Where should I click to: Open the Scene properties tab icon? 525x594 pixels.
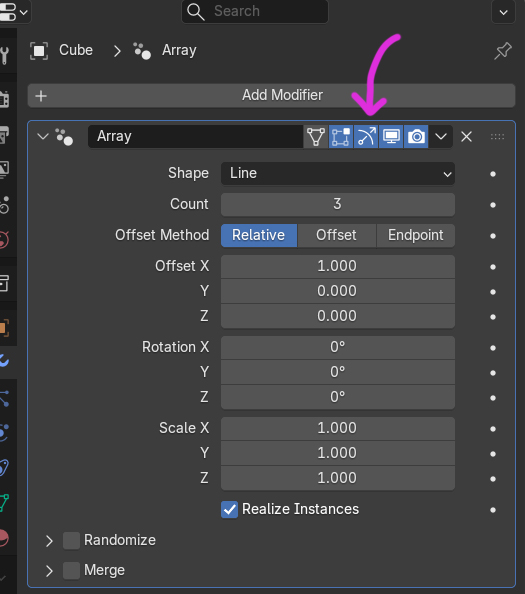coord(5,205)
